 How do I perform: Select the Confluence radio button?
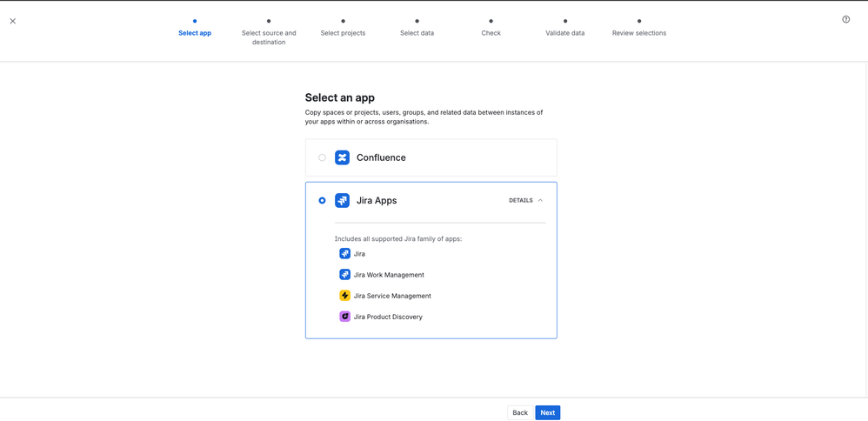point(322,157)
